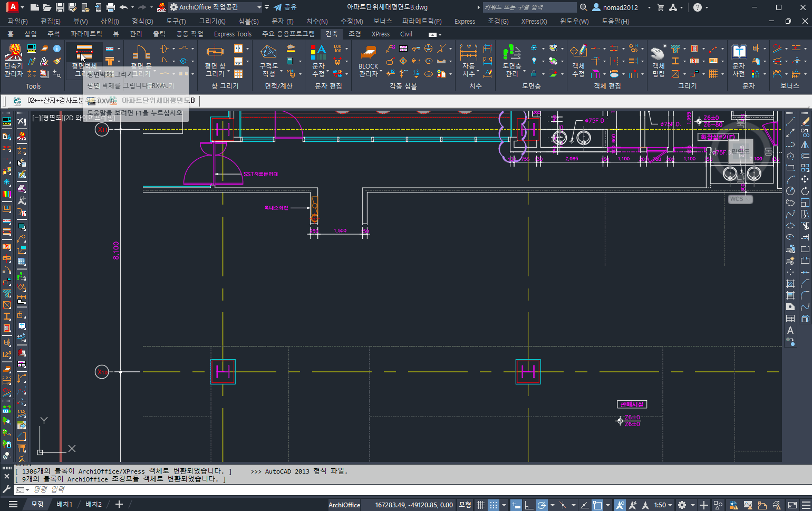
Task: Open 도면층 관리 footprints icon
Action: (x=511, y=53)
